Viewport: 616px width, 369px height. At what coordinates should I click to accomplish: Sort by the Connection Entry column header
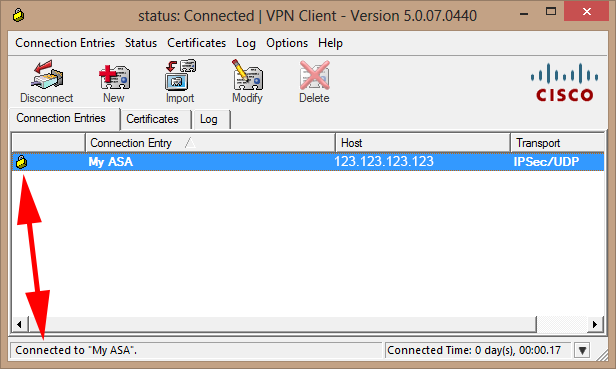210,143
